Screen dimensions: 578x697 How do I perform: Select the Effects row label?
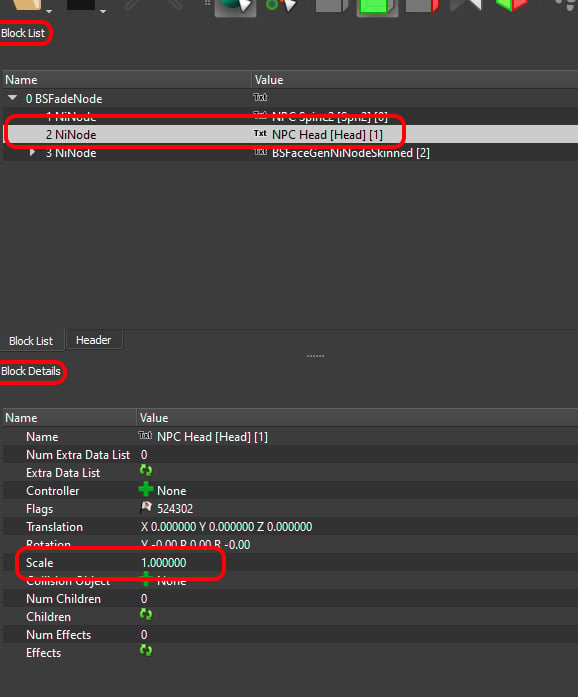coord(43,653)
